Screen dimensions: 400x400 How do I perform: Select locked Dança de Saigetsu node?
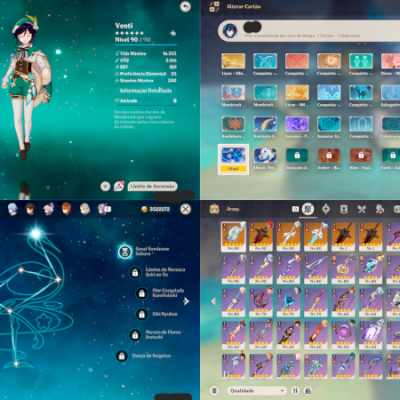click(x=122, y=356)
